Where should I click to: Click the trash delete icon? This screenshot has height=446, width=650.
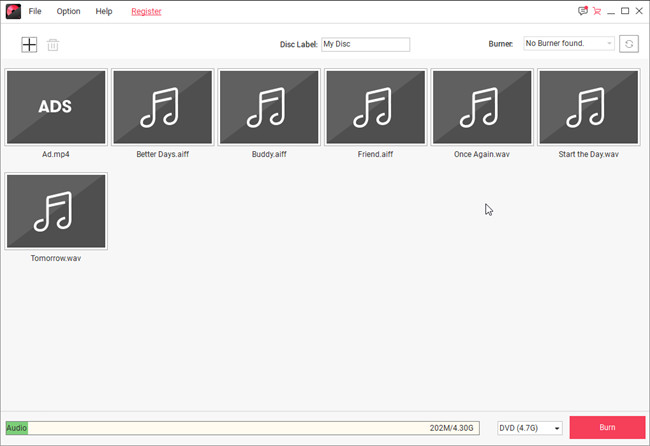(x=53, y=45)
